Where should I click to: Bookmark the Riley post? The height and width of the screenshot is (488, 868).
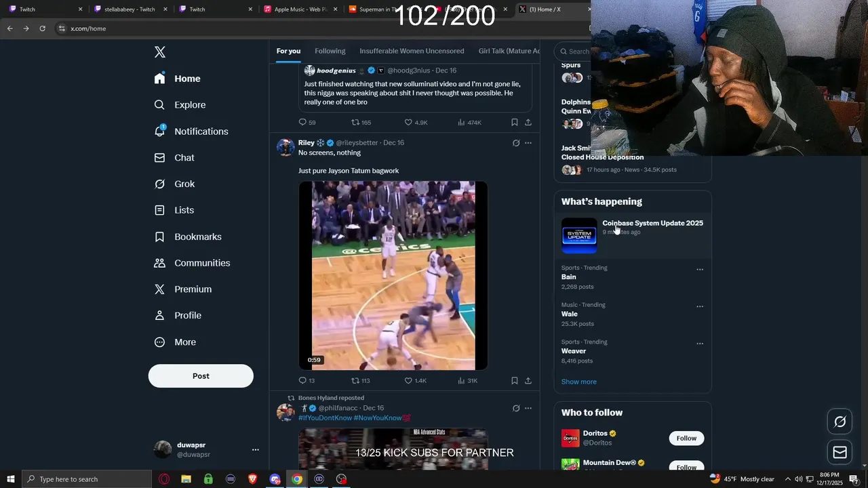(x=515, y=381)
